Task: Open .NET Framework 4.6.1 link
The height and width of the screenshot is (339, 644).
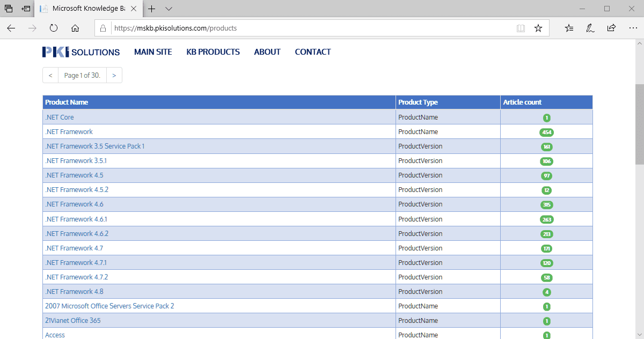Action: click(x=76, y=219)
